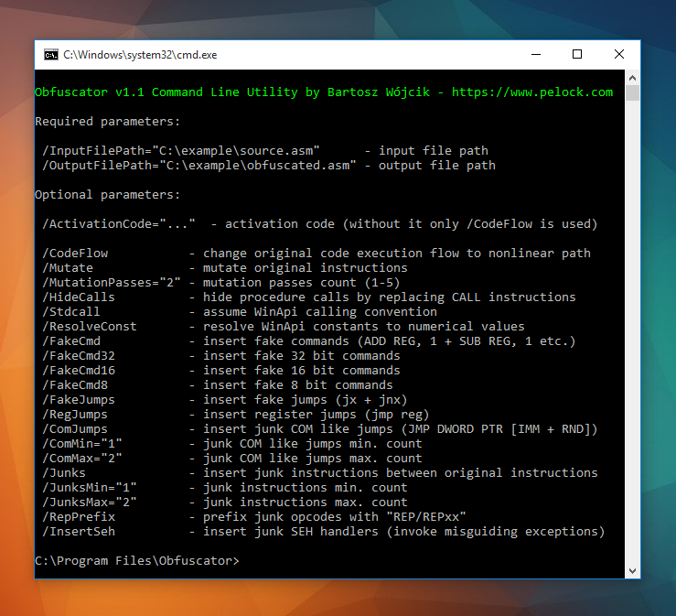Click the /OutputFilePath parameter line
The height and width of the screenshot is (616, 676).
point(269,166)
